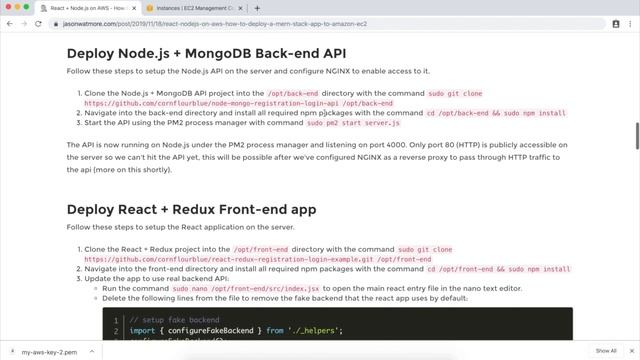Image resolution: width=640 pixels, height=360 pixels.
Task: Click 'cd /opt/front-end && sudo npm install' code
Action: (x=498, y=269)
